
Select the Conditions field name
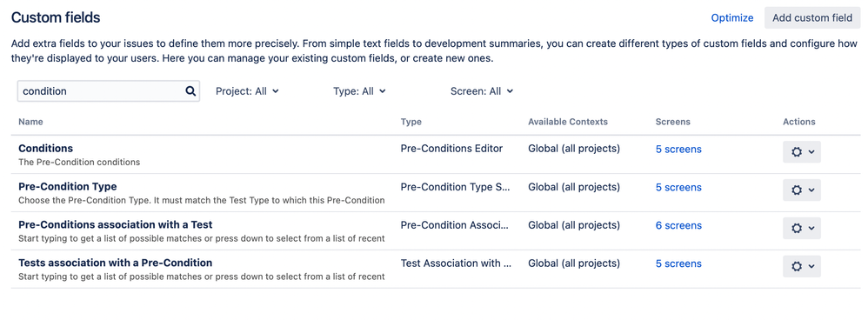tap(46, 149)
